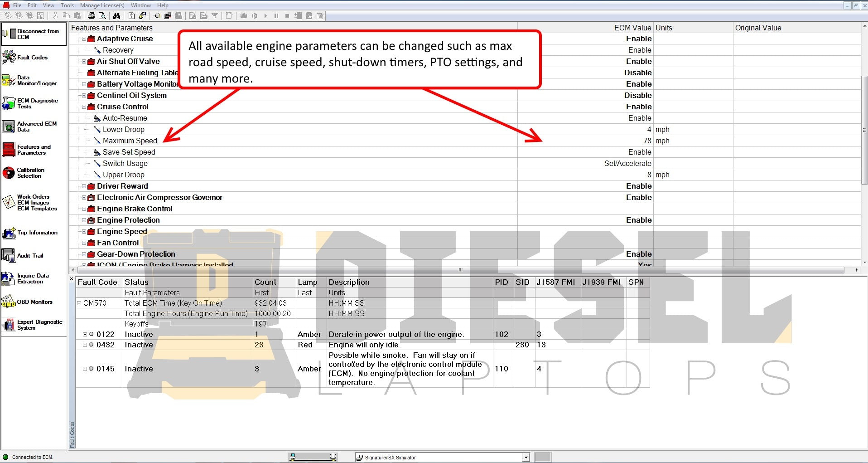Screen dimensions: 868x463
Task: Open Fault Codes in sidebar
Action: [x=32, y=58]
